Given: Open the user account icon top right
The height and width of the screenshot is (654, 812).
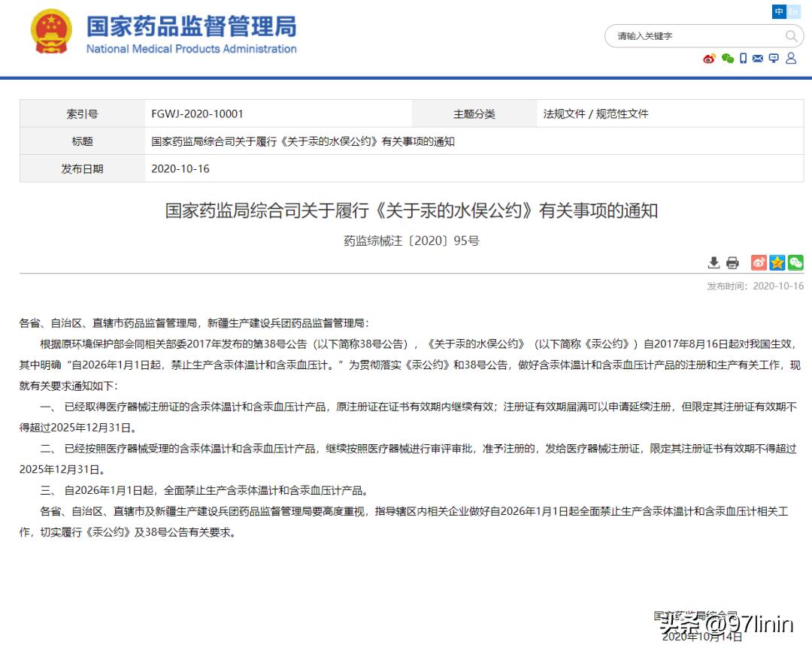Looking at the screenshot, I should point(791,58).
